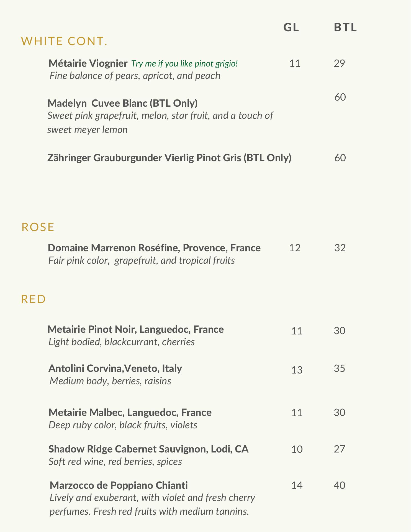Viewport: 411px width, 532px height.
Task: Click the BTL column header
Action: click(x=345, y=27)
